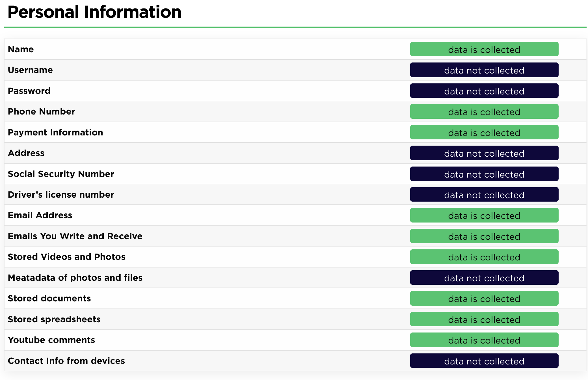Viewport: 588px width, 380px height.
Task: Click the Email Address collected badge
Action: pos(484,215)
